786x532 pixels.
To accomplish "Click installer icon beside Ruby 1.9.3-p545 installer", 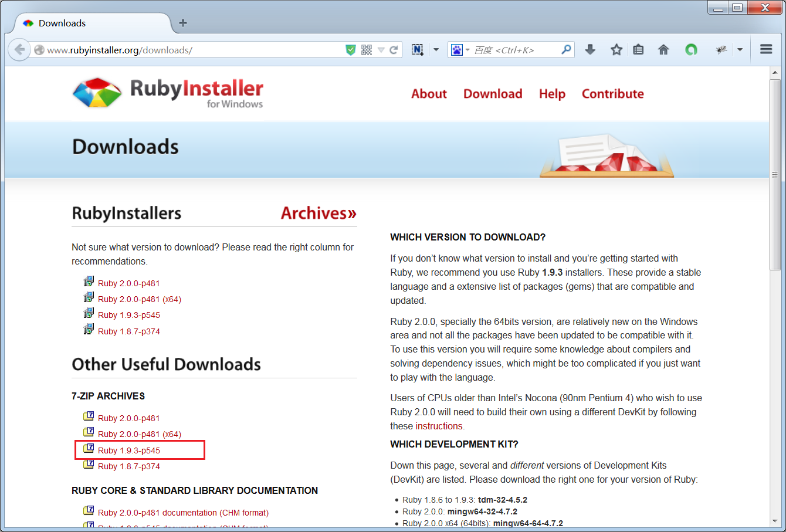I will click(x=89, y=313).
